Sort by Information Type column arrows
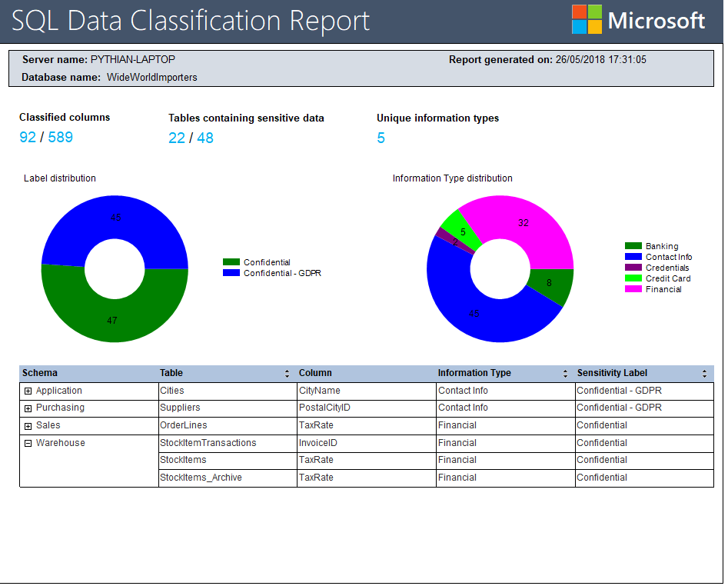This screenshot has width=728, height=586. click(565, 374)
